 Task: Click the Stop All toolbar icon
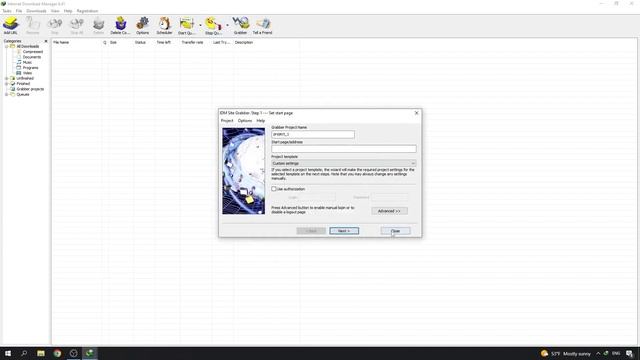tap(77, 26)
